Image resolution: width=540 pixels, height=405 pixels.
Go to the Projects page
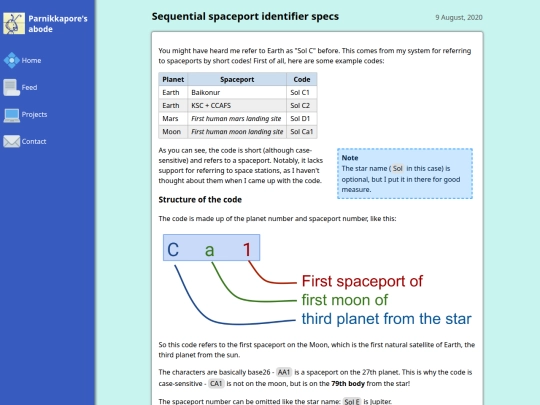tap(34, 115)
